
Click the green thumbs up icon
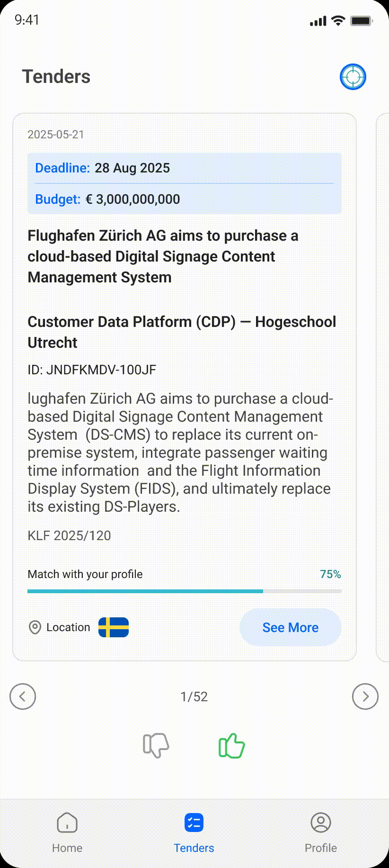231,745
